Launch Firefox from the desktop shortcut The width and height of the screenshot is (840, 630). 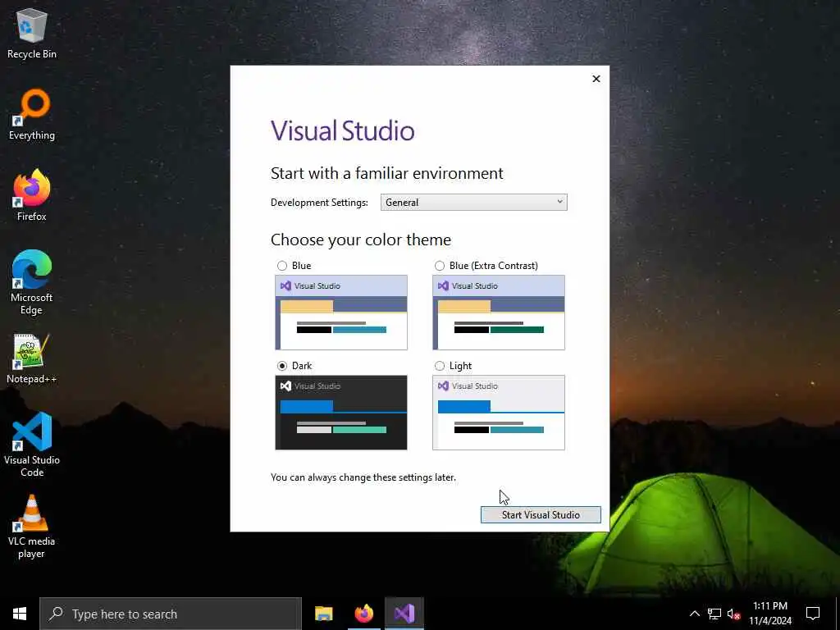click(x=32, y=195)
